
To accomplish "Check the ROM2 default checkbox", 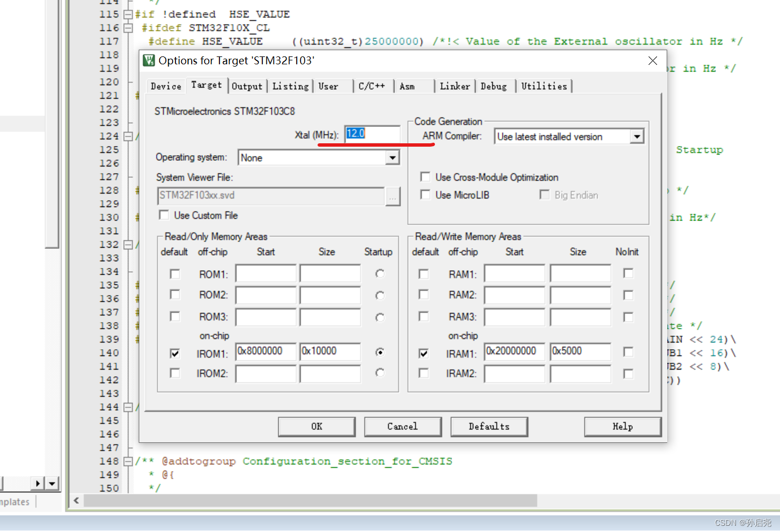I will 175,294.
